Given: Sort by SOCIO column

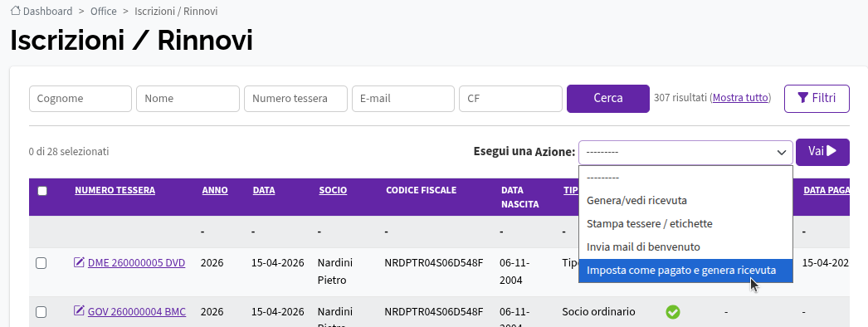Looking at the screenshot, I should tap(333, 190).
